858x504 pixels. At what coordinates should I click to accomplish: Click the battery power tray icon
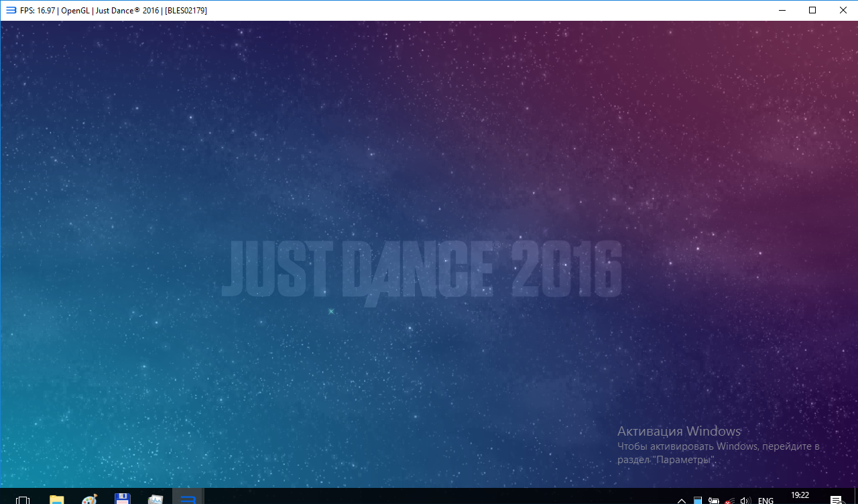(713, 500)
